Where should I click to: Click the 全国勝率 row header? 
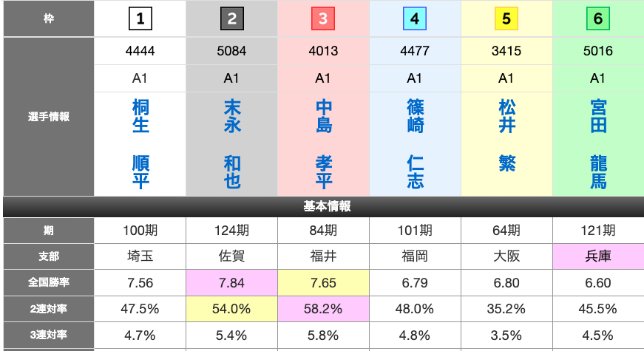tap(49, 282)
